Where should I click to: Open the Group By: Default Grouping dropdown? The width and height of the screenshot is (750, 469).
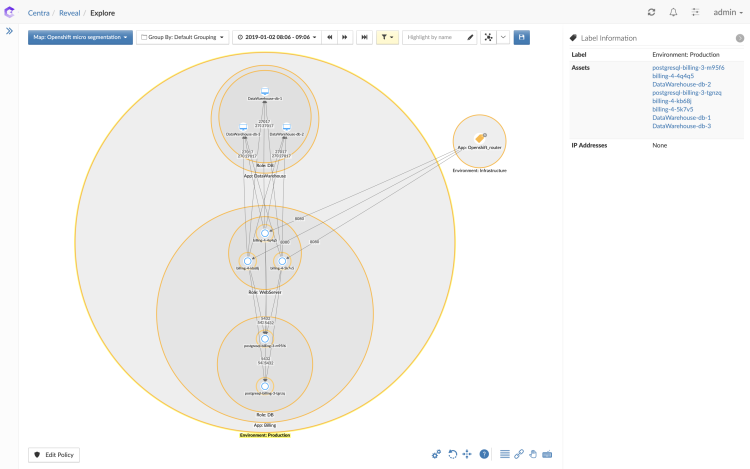pyautogui.click(x=182, y=37)
